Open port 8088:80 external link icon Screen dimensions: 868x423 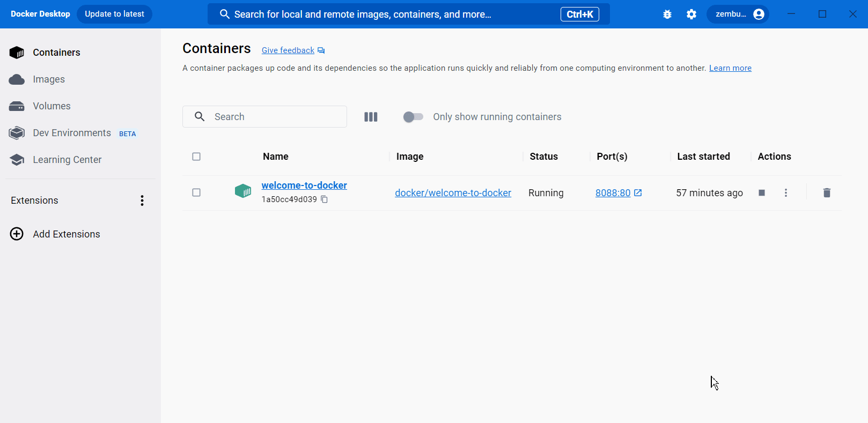638,193
